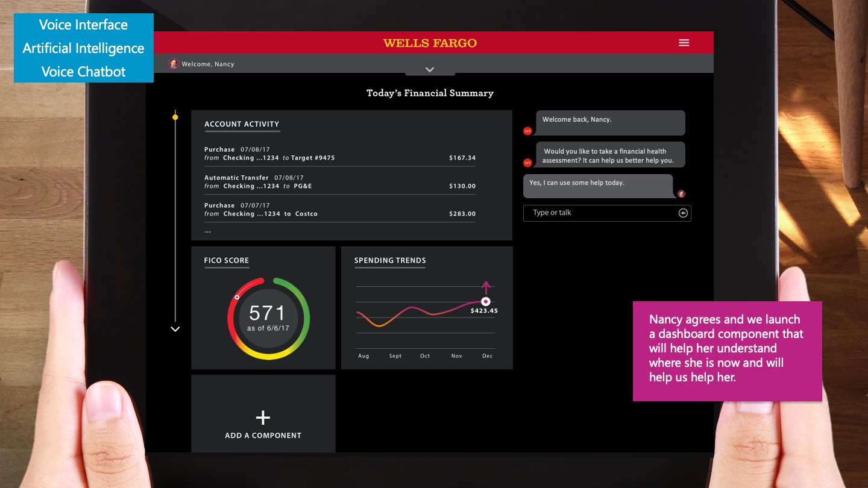The image size is (868, 488).
Task: Show more activity via the ellipsis
Action: tap(208, 231)
